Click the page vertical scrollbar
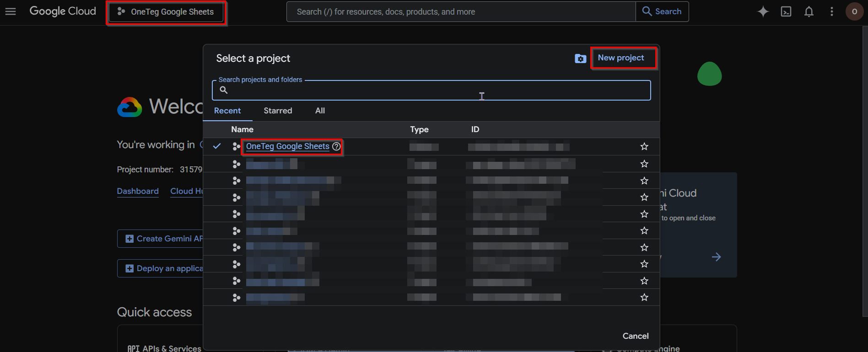This screenshot has height=352, width=868. [865, 171]
